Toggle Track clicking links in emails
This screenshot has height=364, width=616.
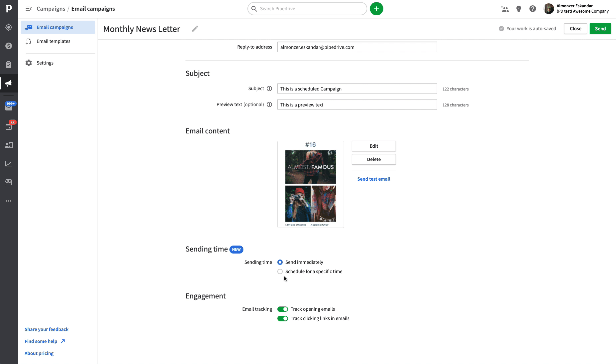(x=283, y=318)
